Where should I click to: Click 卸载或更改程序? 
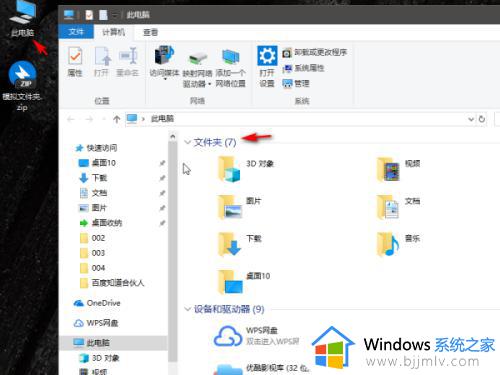(x=315, y=52)
